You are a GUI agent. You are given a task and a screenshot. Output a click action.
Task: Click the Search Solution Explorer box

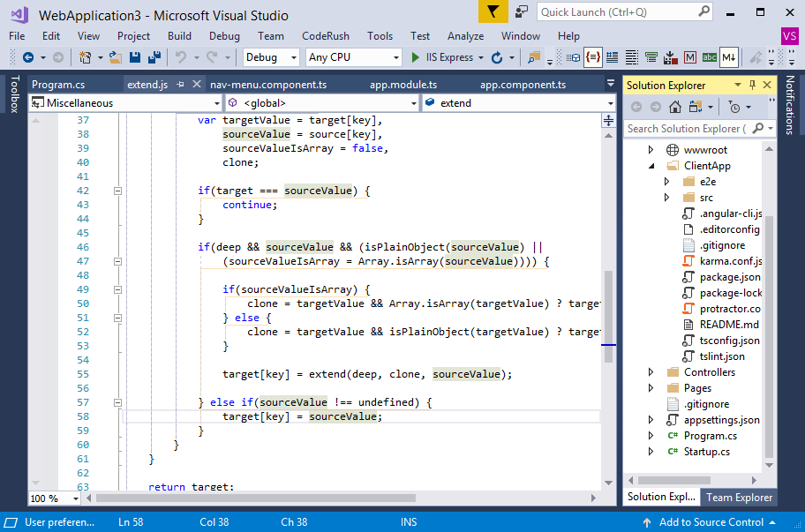(x=688, y=128)
